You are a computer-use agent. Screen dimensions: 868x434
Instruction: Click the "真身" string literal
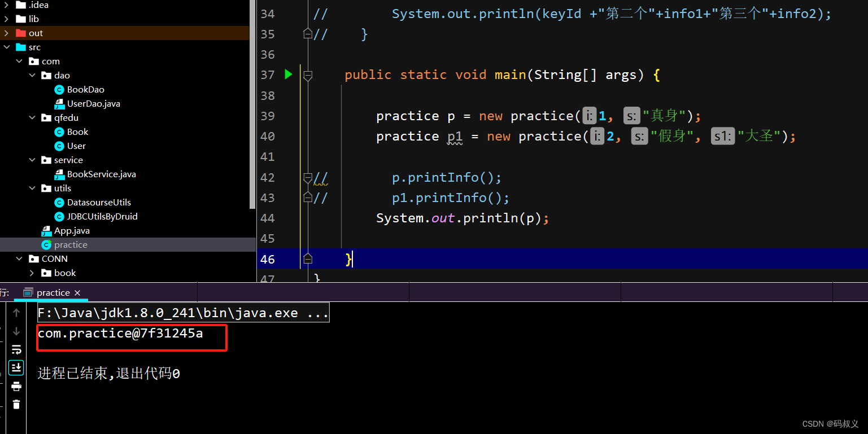pos(664,116)
